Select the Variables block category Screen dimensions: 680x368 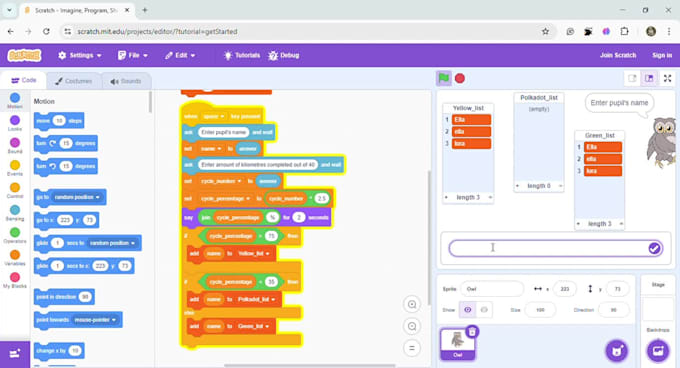point(15,258)
